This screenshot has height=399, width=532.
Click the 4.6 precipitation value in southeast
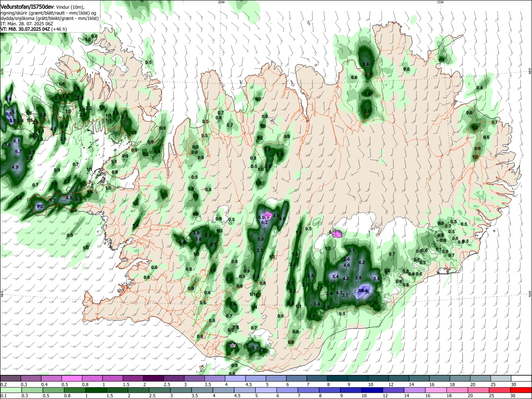click(x=347, y=265)
